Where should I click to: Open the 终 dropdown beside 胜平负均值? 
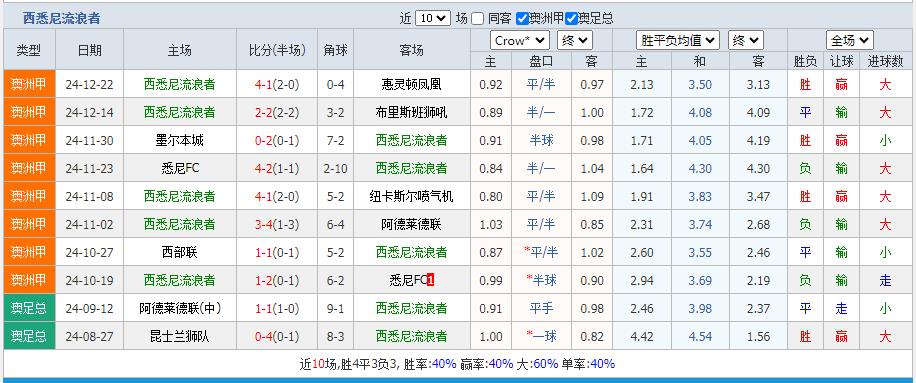tap(746, 40)
